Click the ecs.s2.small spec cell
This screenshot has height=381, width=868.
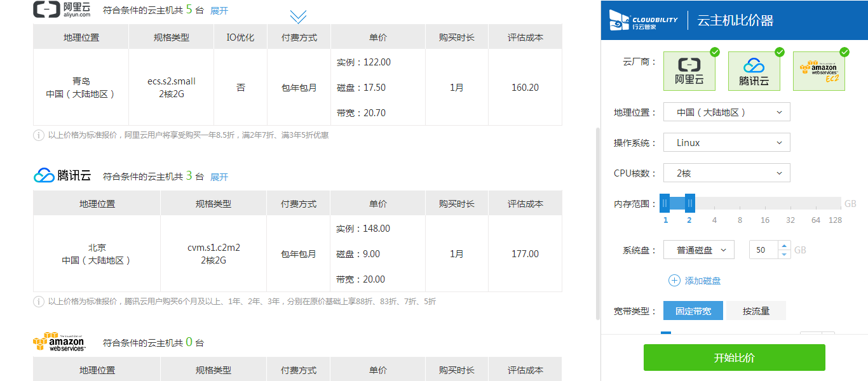tap(172, 88)
